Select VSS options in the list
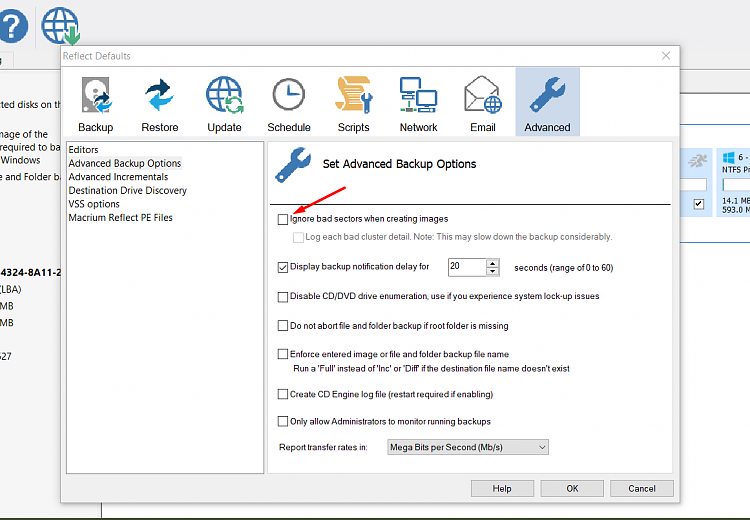The image size is (750, 520). [94, 204]
